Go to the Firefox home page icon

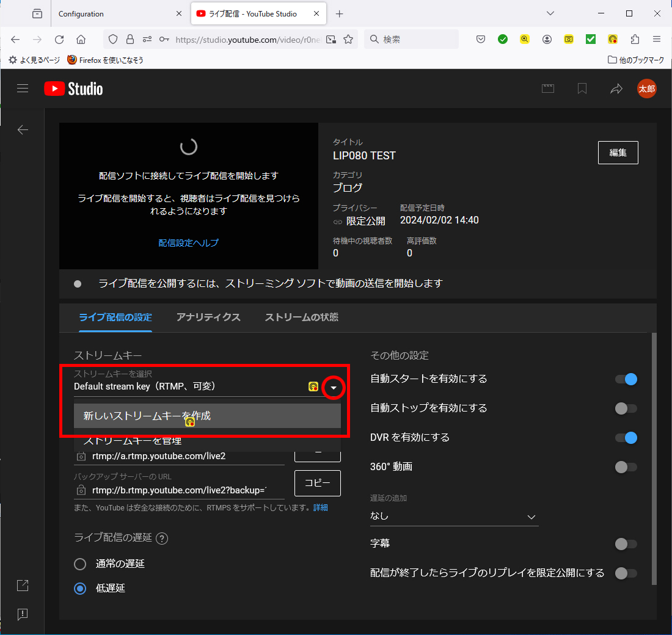(81, 40)
